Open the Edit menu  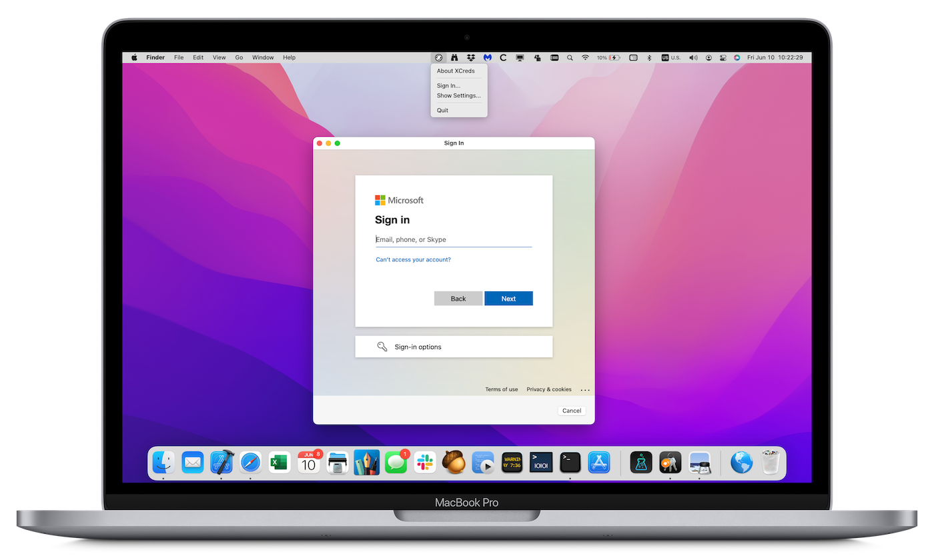coord(198,58)
